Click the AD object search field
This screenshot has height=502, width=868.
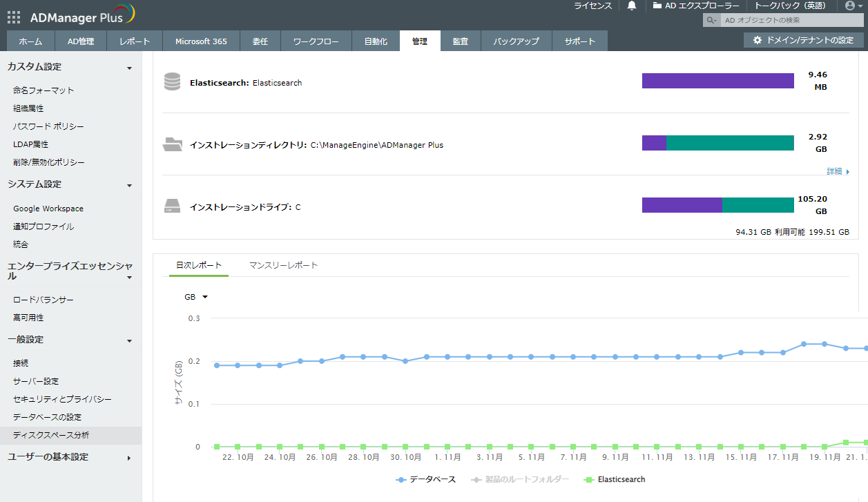tap(787, 21)
